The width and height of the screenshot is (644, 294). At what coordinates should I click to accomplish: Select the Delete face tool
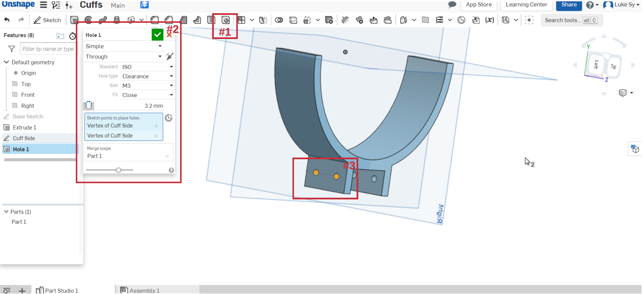pos(359,20)
